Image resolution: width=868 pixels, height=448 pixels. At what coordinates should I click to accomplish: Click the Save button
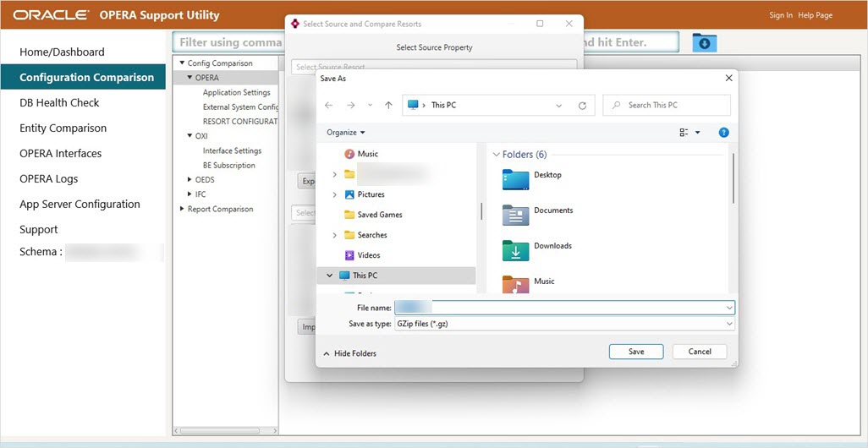[636, 352]
